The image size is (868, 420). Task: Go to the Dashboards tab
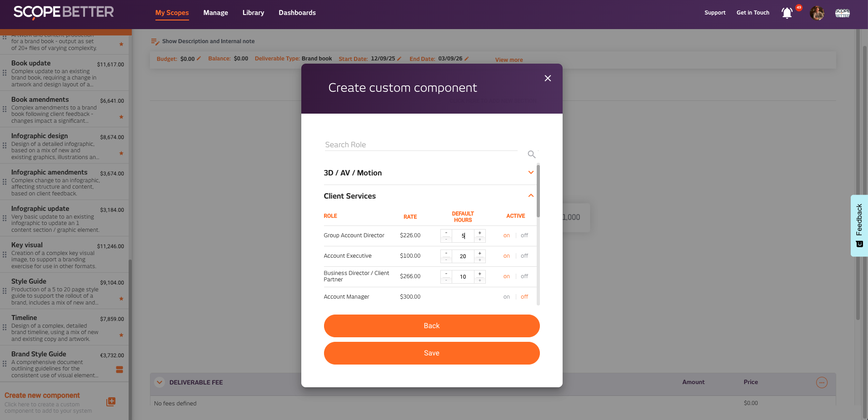[x=297, y=13]
